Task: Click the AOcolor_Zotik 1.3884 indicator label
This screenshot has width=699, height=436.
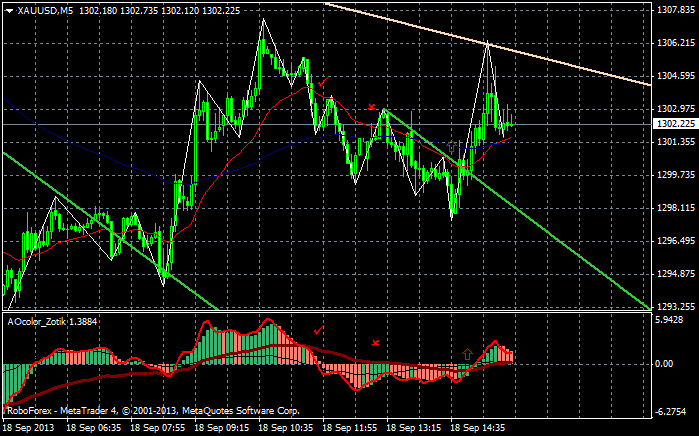Action: [x=52, y=321]
